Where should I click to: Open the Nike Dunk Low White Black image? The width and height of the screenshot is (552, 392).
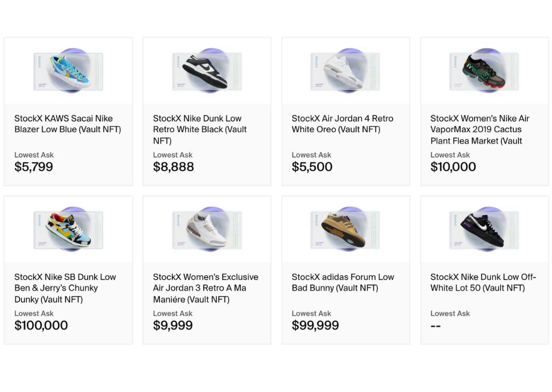tap(207, 71)
